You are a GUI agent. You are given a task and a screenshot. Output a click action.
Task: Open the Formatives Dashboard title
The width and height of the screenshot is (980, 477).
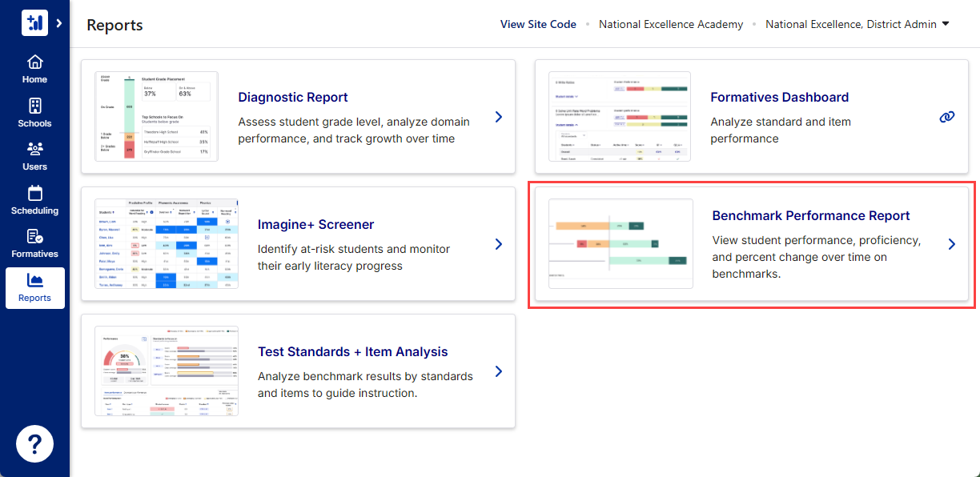[779, 98]
